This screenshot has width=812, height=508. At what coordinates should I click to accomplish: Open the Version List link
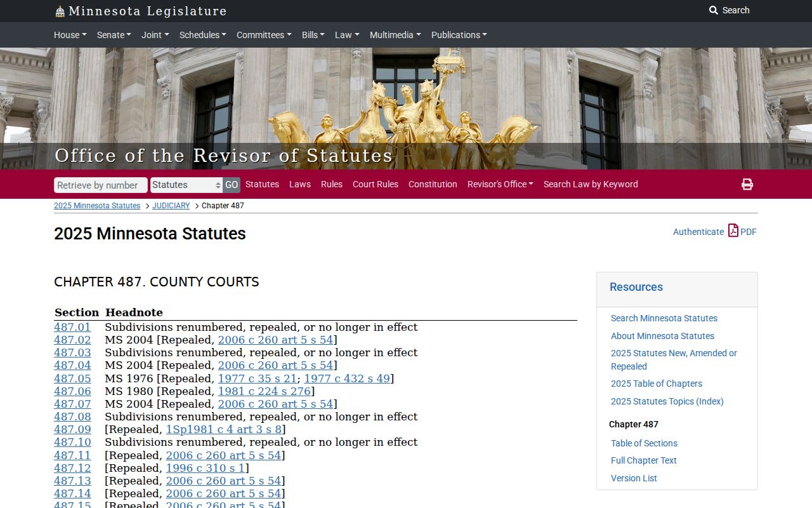634,478
